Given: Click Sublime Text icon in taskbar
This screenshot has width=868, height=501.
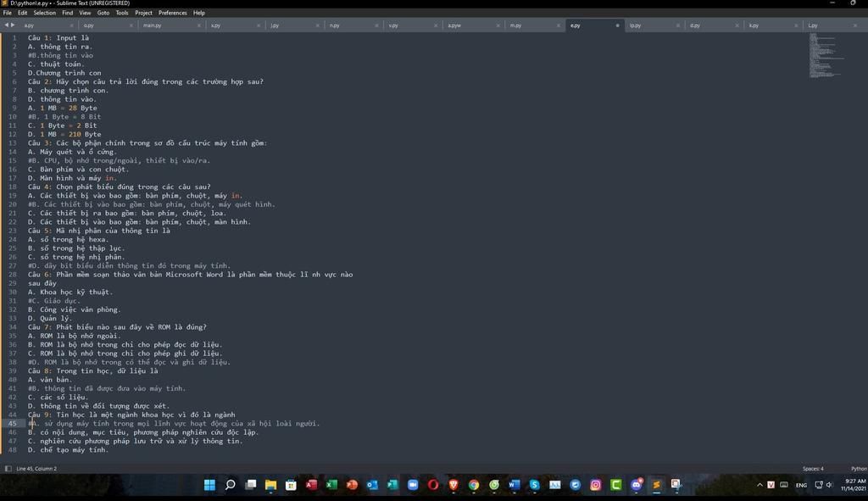Looking at the screenshot, I should point(656,485).
